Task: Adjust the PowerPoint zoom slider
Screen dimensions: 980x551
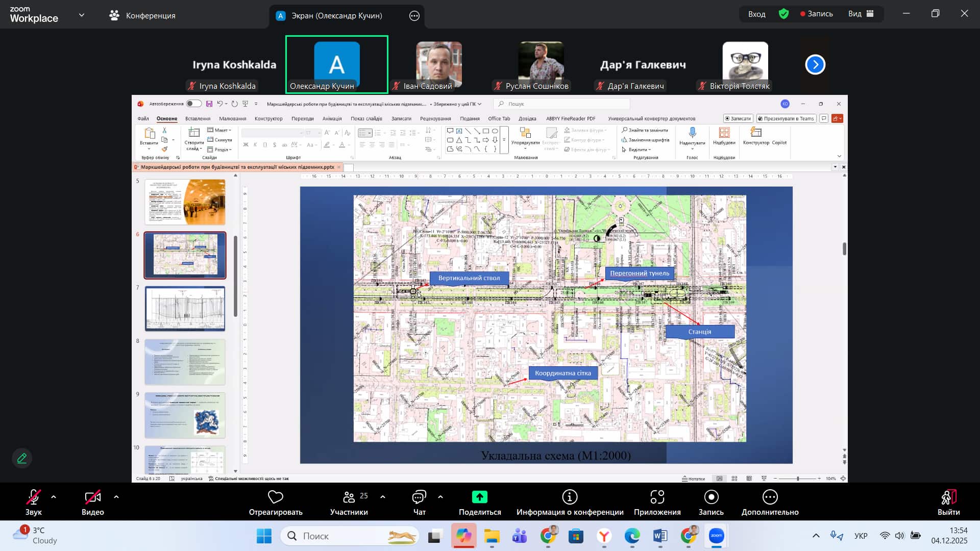Action: [x=798, y=479]
